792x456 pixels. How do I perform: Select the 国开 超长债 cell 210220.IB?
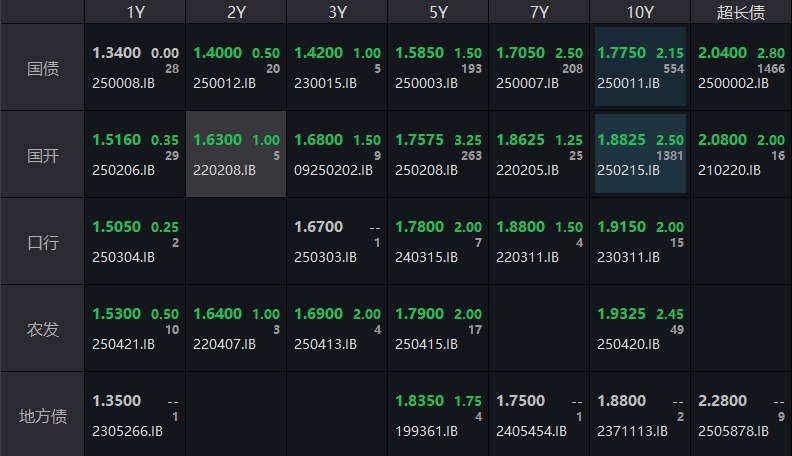(x=741, y=155)
